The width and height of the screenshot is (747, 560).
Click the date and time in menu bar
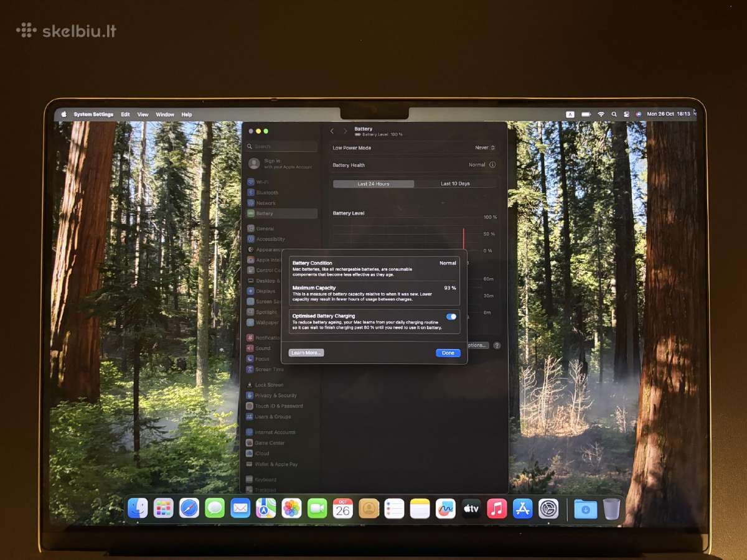669,114
